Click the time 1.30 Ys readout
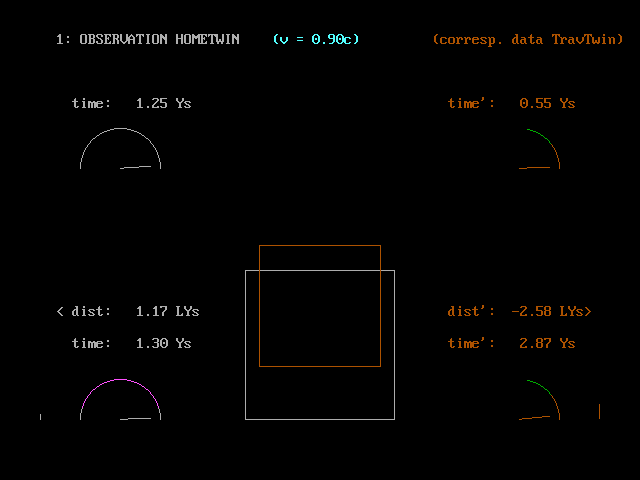Viewport: 640px width, 480px height. click(131, 343)
